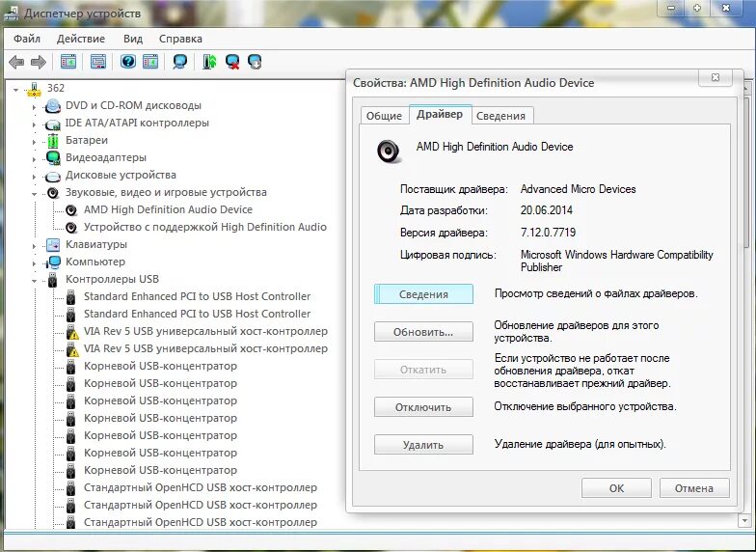
Task: Click the Звуковые, видео и игровые устройства icon
Action: [x=52, y=193]
